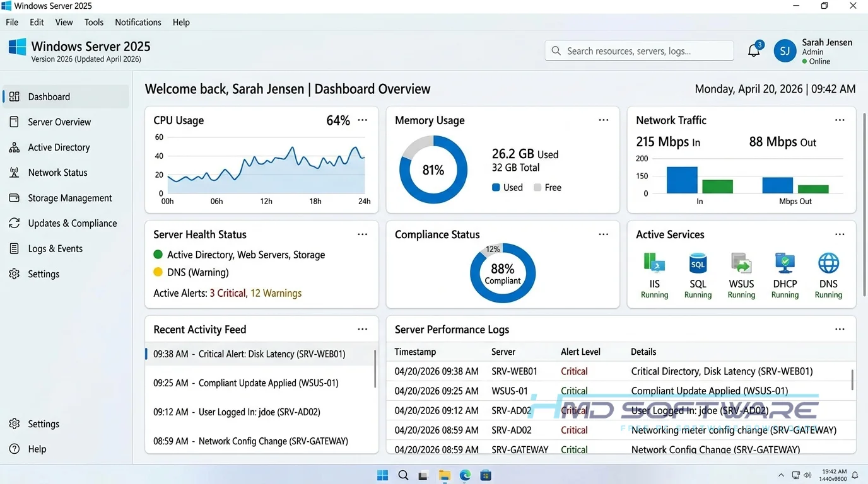Select the DHCP service icon
This screenshot has height=484, width=868.
coord(785,263)
